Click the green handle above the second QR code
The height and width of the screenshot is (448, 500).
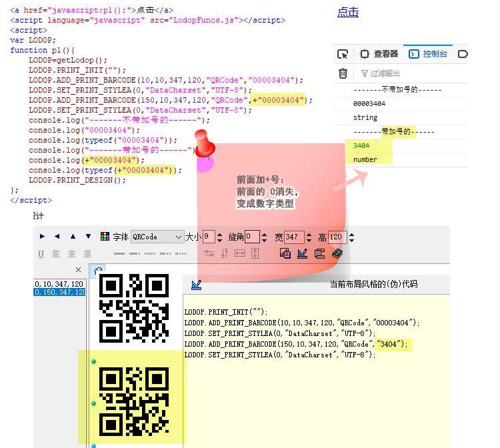(93, 361)
